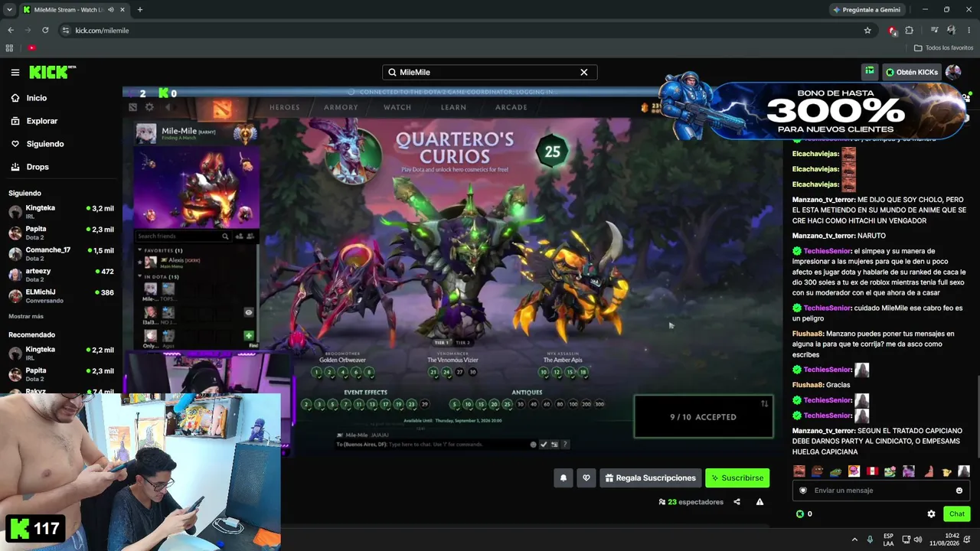Screen dimensions: 980x551
Task: Open the followed channel Papita with 2,3 mil
Action: 61,233
